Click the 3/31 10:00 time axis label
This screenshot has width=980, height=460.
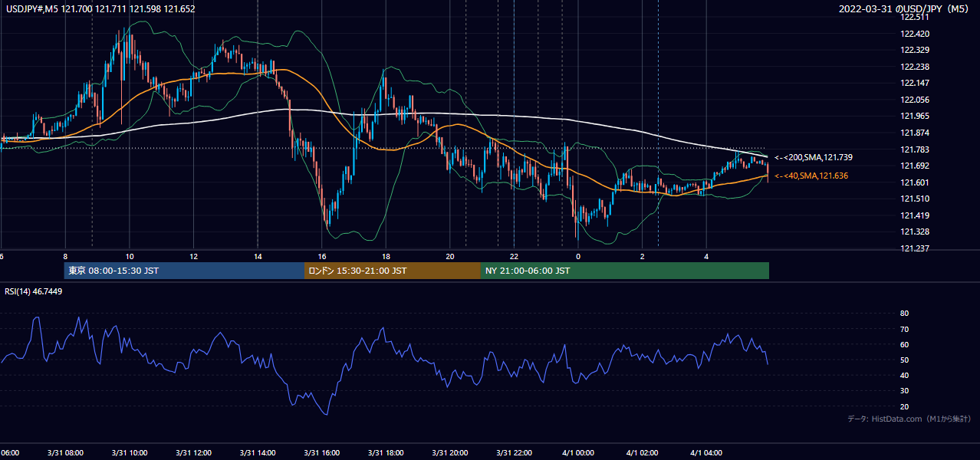coord(130,453)
